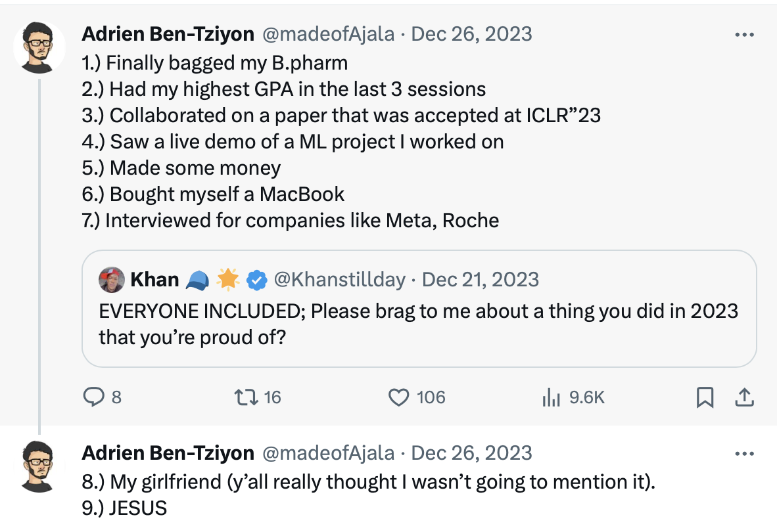The width and height of the screenshot is (777, 532).
Task: Open Adrien Ben-Tziyon profile name link
Action: (168, 34)
